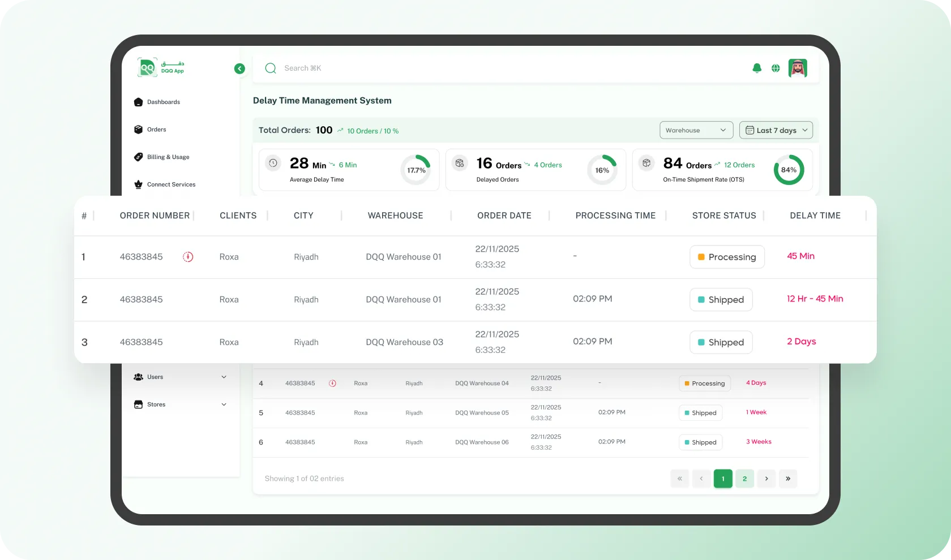Open Connect Services in the sidebar
951x560 pixels.
coord(170,184)
